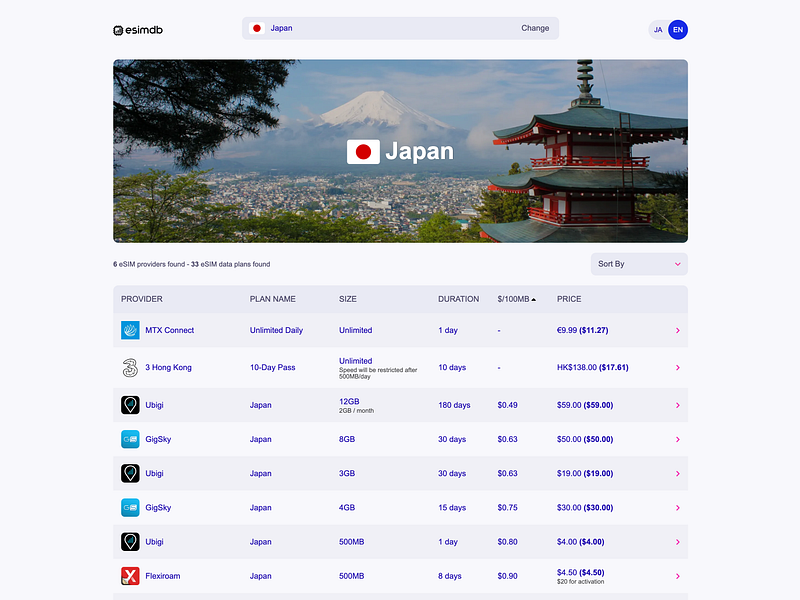
Task: Click Ubigi icon in 500MB 1 day row
Action: point(130,542)
